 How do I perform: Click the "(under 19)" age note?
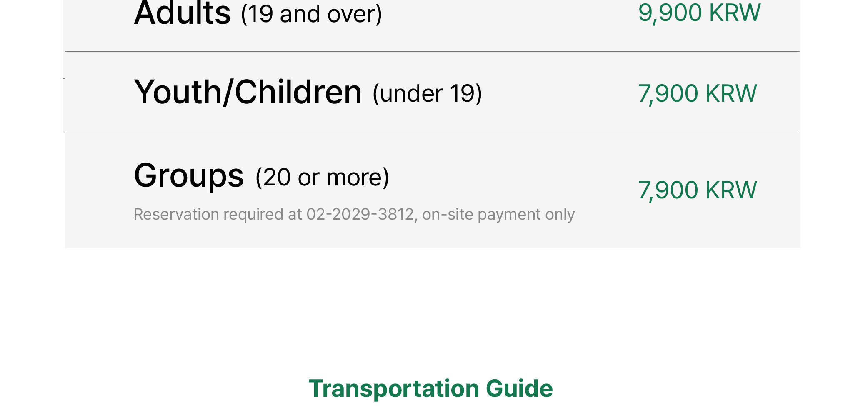427,93
